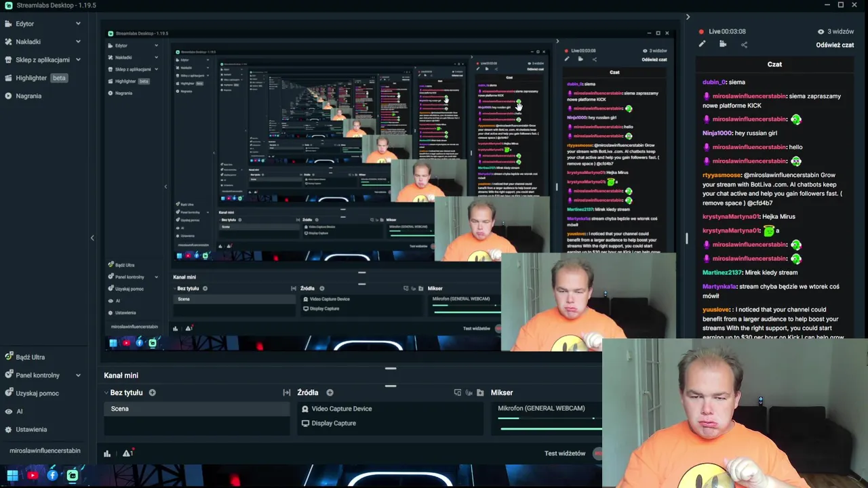Screen dimensions: 868x488
Task: Open notifications warning icon in footer
Action: (x=127, y=453)
